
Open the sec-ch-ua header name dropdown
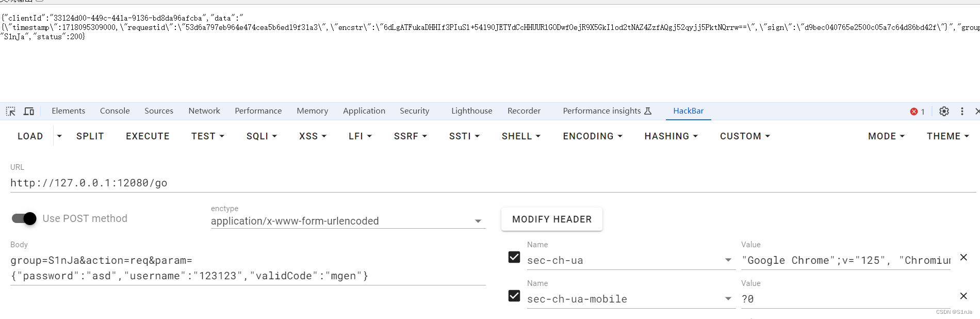pyautogui.click(x=728, y=260)
